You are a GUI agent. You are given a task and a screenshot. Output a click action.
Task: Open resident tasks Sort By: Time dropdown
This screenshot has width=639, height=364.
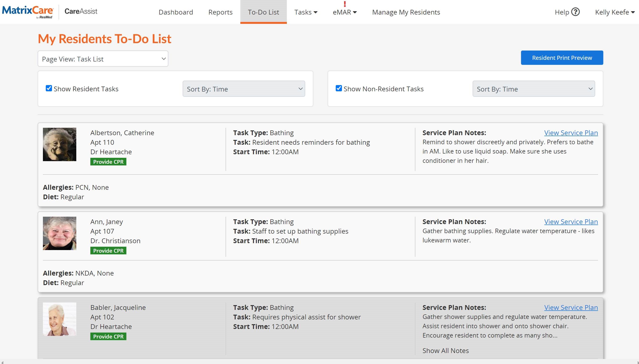[244, 89]
